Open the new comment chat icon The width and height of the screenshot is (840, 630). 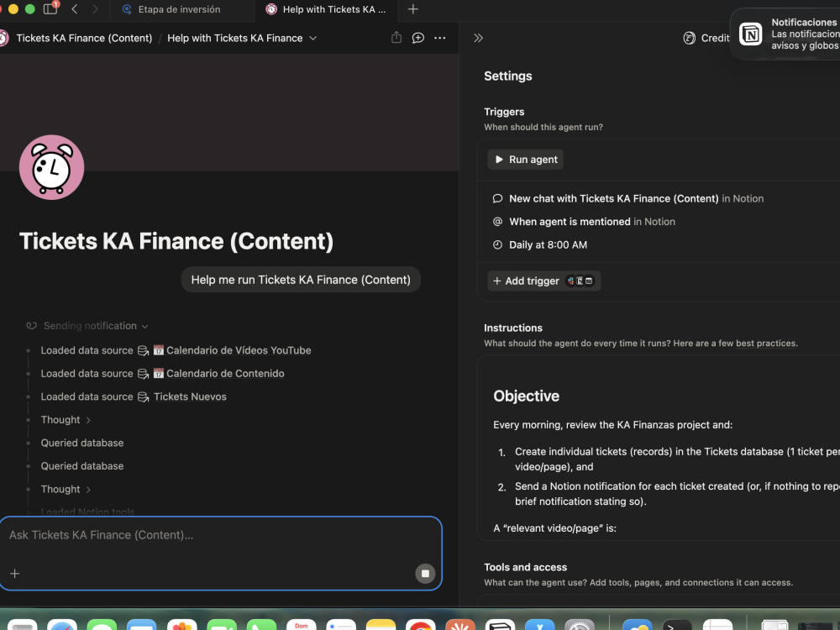[417, 38]
